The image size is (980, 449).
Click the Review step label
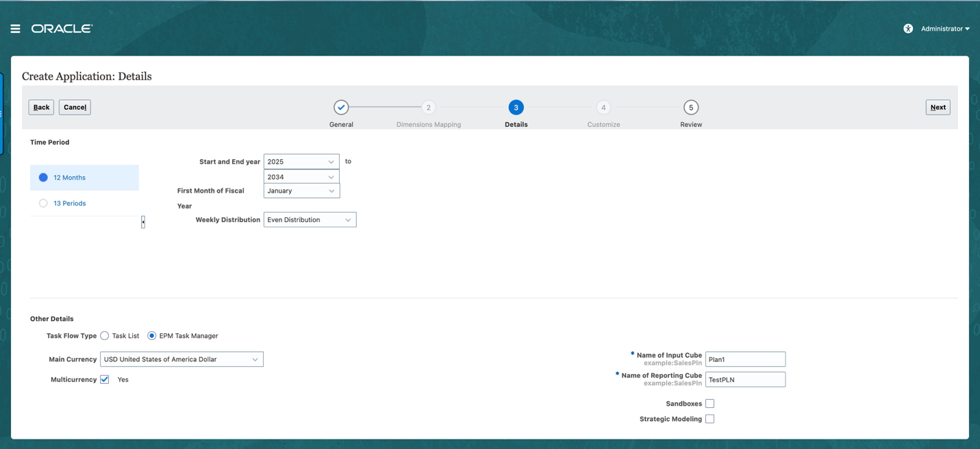pyautogui.click(x=691, y=125)
